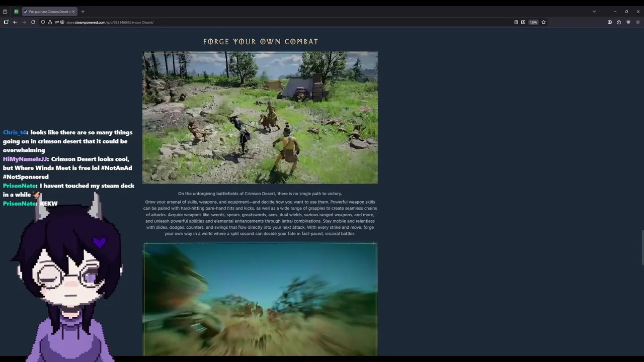Reset the 120% zoom indicator
The width and height of the screenshot is (644, 362).
click(x=533, y=22)
